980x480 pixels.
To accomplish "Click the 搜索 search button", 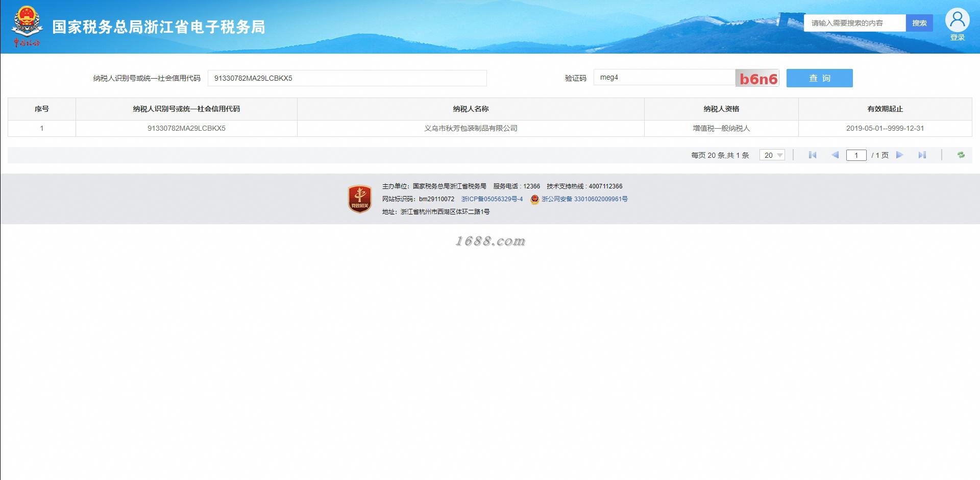I will tap(919, 23).
